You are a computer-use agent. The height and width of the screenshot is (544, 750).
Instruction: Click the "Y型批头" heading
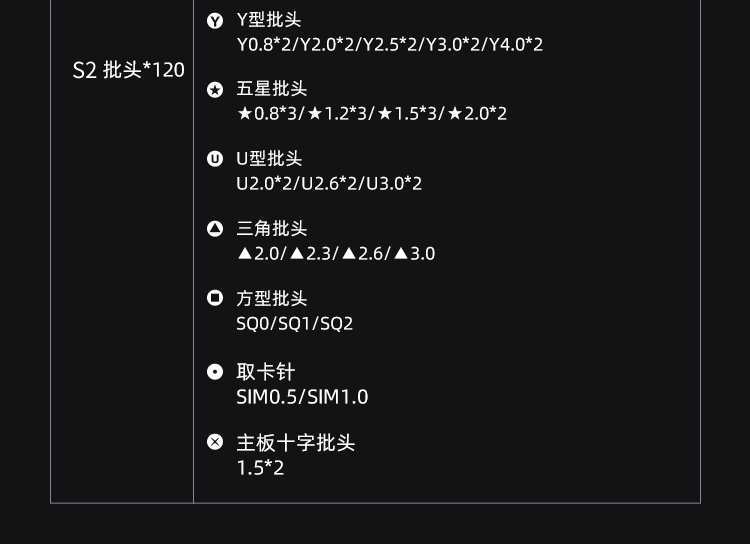pyautogui.click(x=269, y=20)
